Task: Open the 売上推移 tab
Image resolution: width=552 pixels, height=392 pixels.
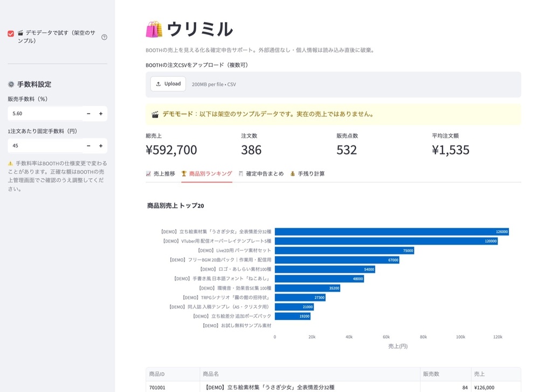Action: 161,174
